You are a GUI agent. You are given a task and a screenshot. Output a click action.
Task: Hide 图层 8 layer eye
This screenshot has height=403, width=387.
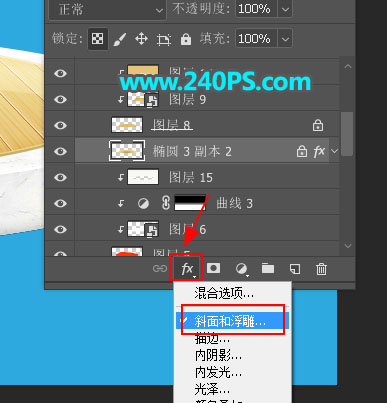(x=60, y=125)
